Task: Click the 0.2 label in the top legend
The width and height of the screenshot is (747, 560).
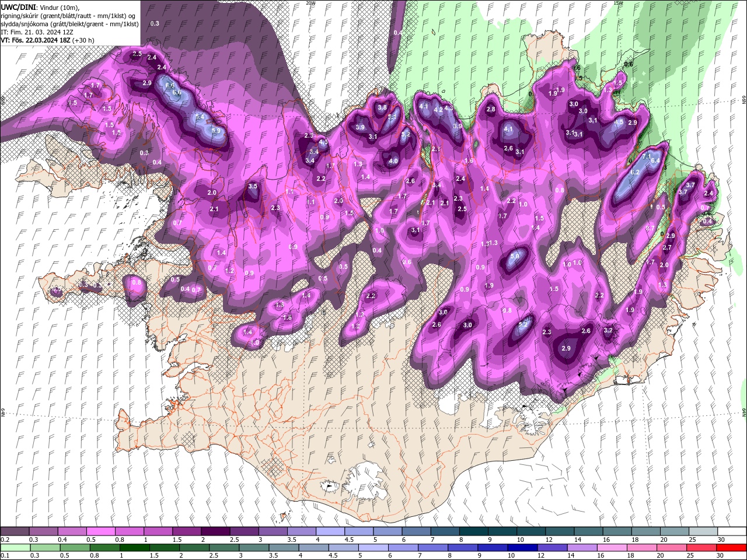Action: [5, 540]
